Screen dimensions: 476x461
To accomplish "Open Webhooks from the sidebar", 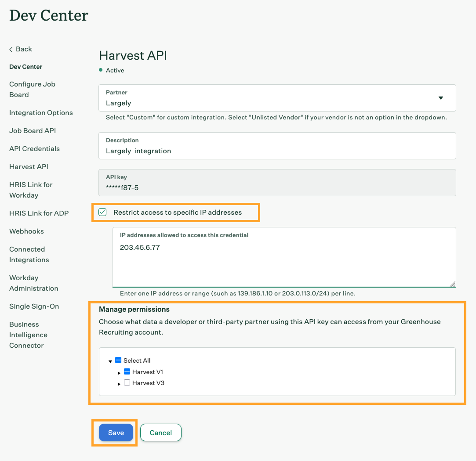I will pyautogui.click(x=26, y=231).
